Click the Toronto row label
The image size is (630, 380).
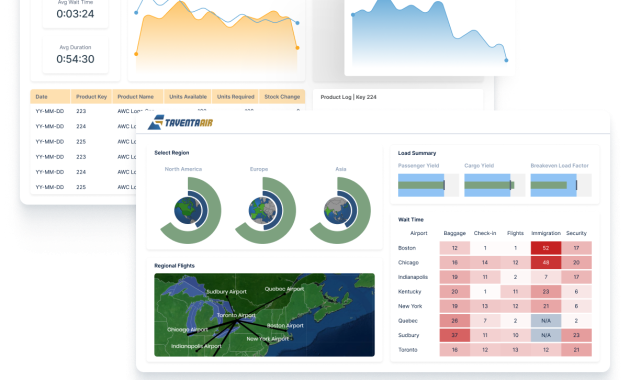408,350
